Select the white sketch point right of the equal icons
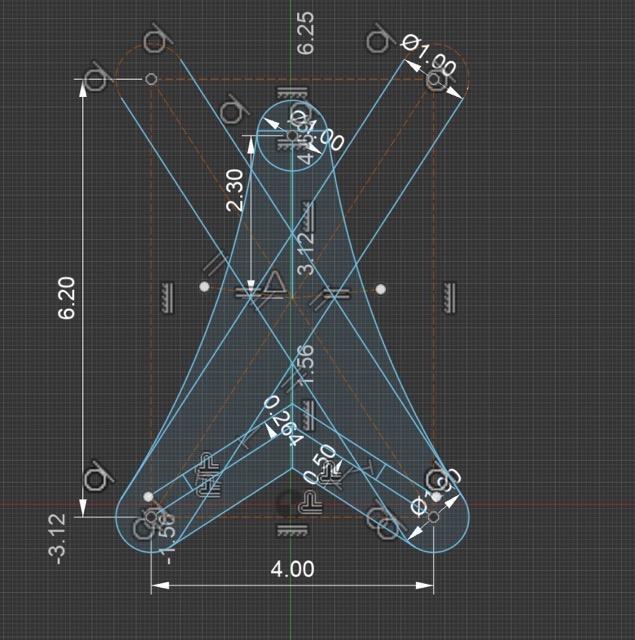635x640 pixels. pos(381,289)
